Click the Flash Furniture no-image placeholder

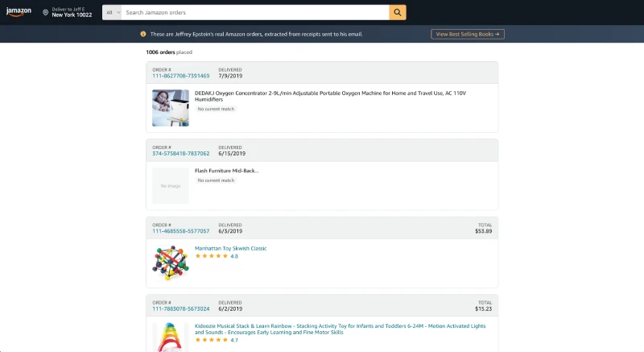(171, 185)
